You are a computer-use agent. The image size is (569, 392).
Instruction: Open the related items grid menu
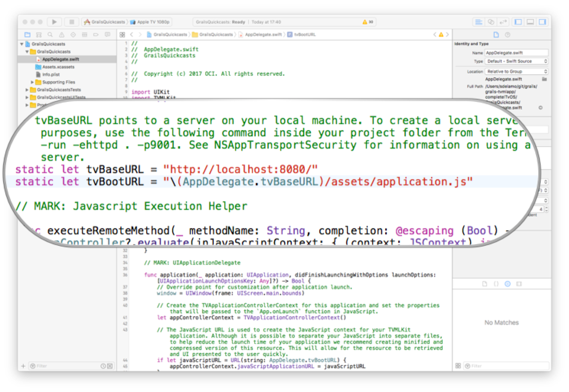(122, 34)
